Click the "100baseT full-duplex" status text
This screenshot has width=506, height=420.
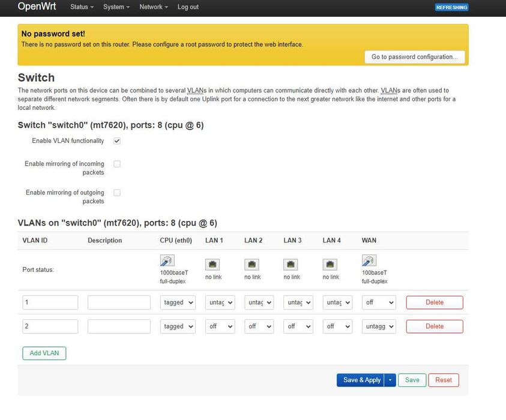375,277
